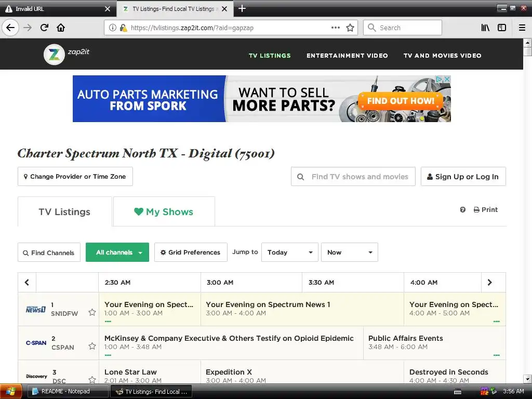This screenshot has height=399, width=532.
Task: Click Sign Up or Log In
Action: pyautogui.click(x=463, y=177)
